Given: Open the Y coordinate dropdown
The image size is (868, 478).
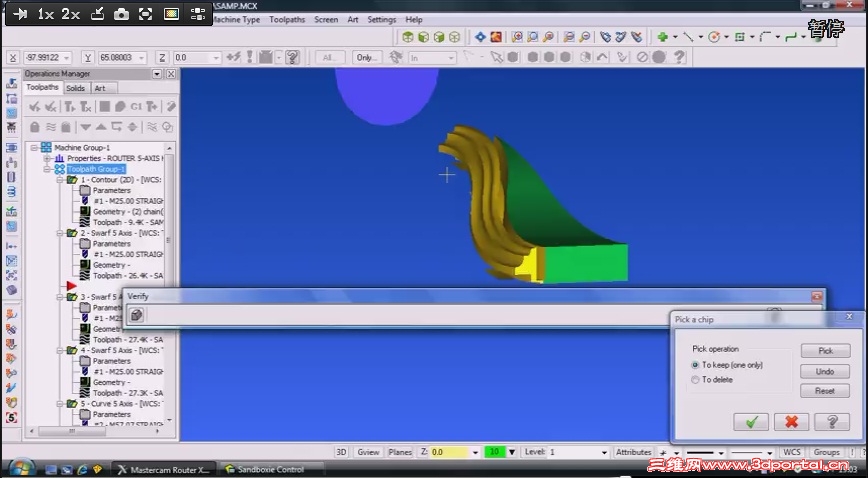Looking at the screenshot, I should click(x=142, y=58).
